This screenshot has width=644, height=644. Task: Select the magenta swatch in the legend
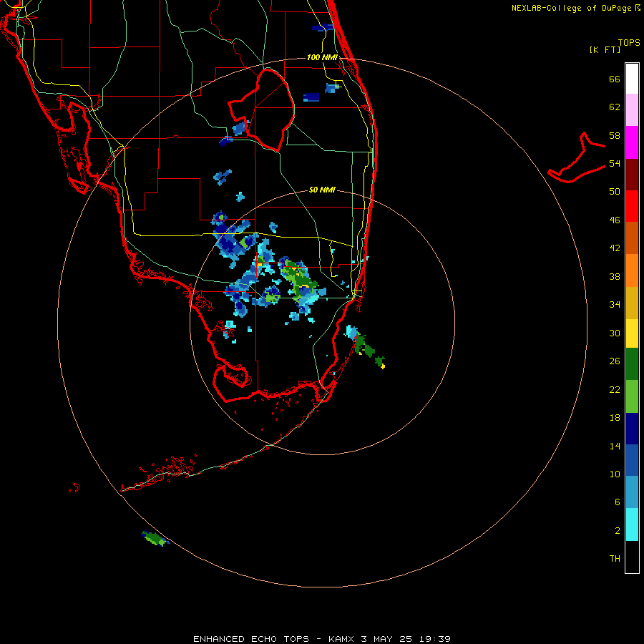coord(632,142)
